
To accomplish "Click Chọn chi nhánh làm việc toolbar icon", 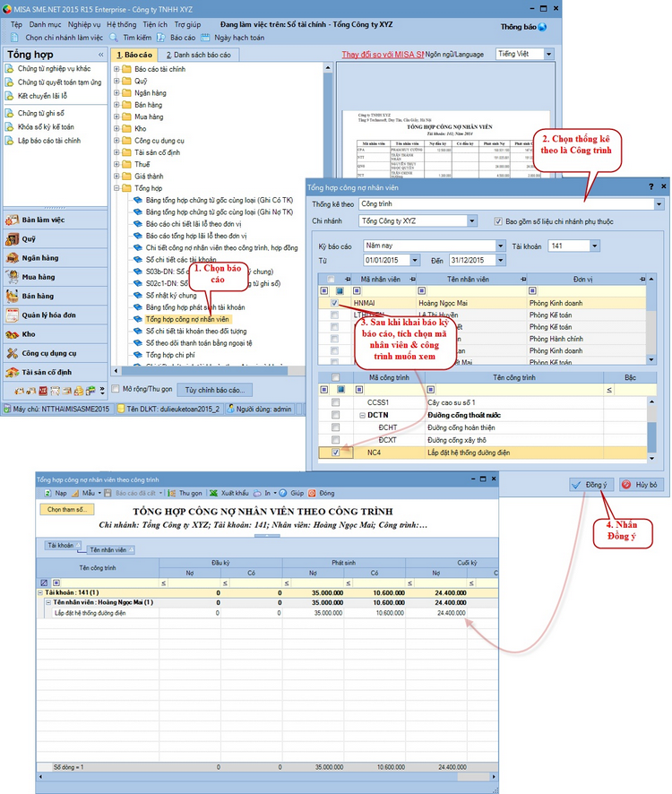I will (x=14, y=38).
